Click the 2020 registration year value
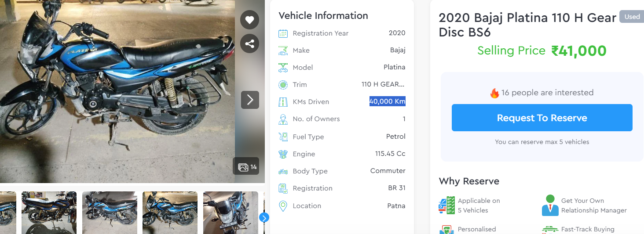The width and height of the screenshot is (644, 234). (397, 33)
